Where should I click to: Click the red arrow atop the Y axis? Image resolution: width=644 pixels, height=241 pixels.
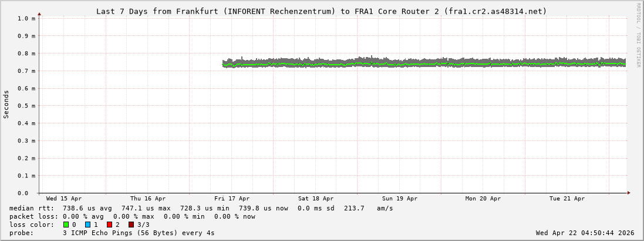[39, 13]
